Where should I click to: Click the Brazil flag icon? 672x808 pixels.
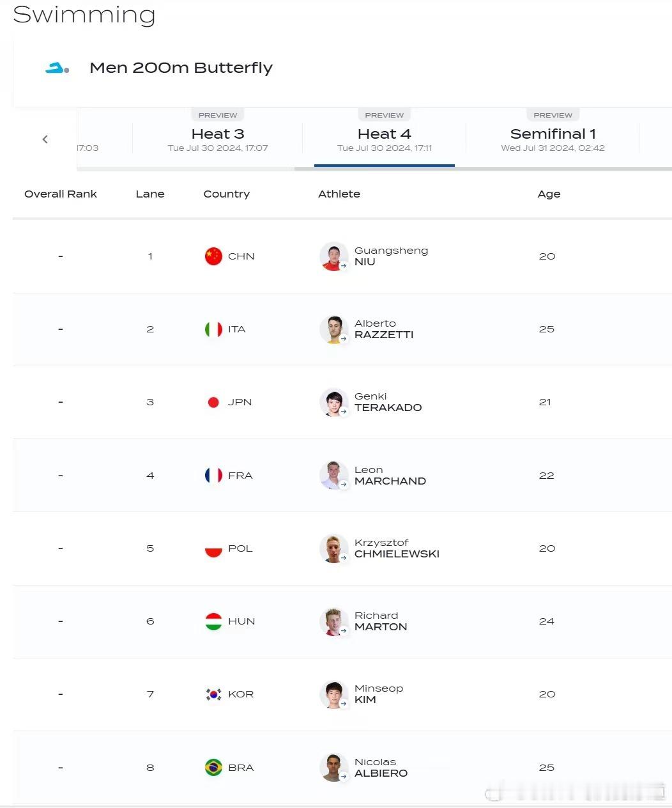(213, 767)
